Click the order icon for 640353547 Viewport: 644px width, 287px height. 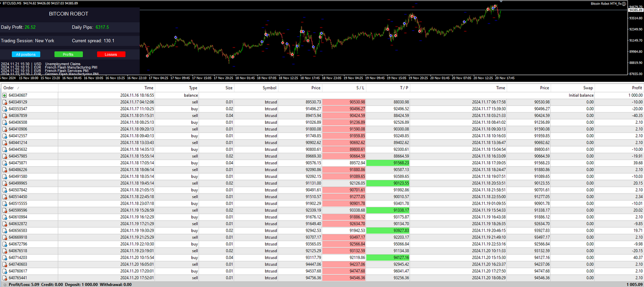[4, 108]
